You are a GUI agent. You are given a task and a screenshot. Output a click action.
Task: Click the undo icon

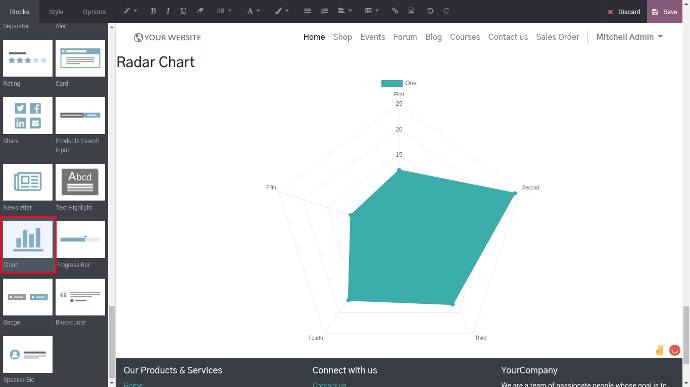[x=430, y=11]
